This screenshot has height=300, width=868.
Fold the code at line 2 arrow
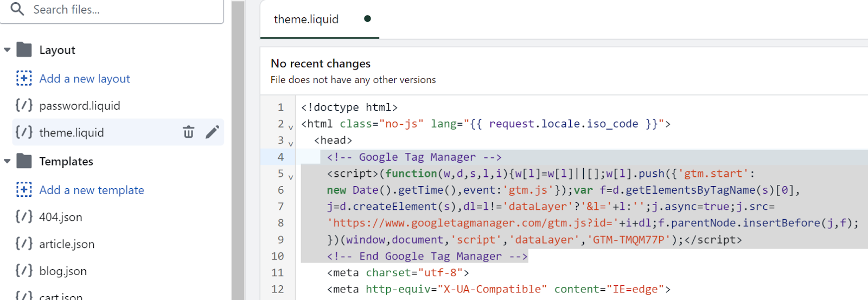pos(291,127)
